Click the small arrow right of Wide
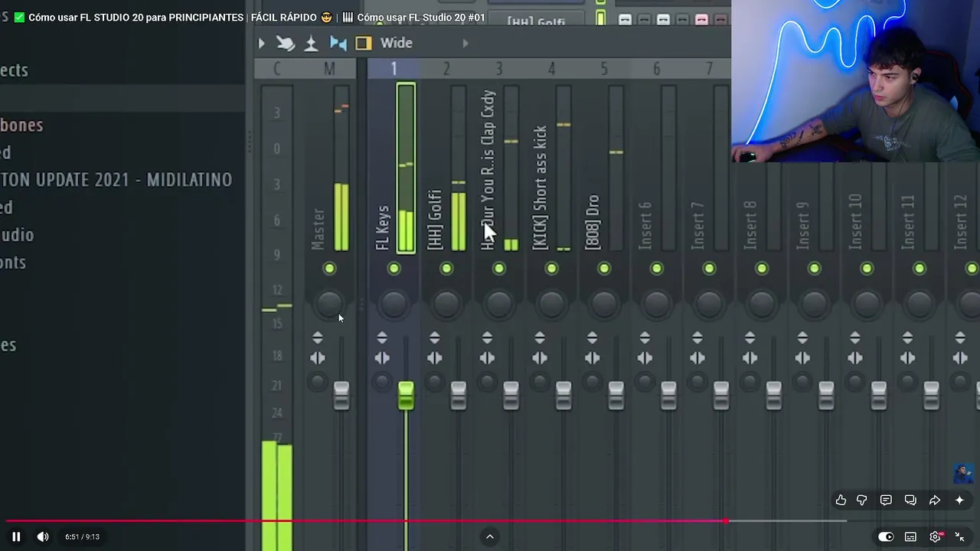 pos(465,44)
